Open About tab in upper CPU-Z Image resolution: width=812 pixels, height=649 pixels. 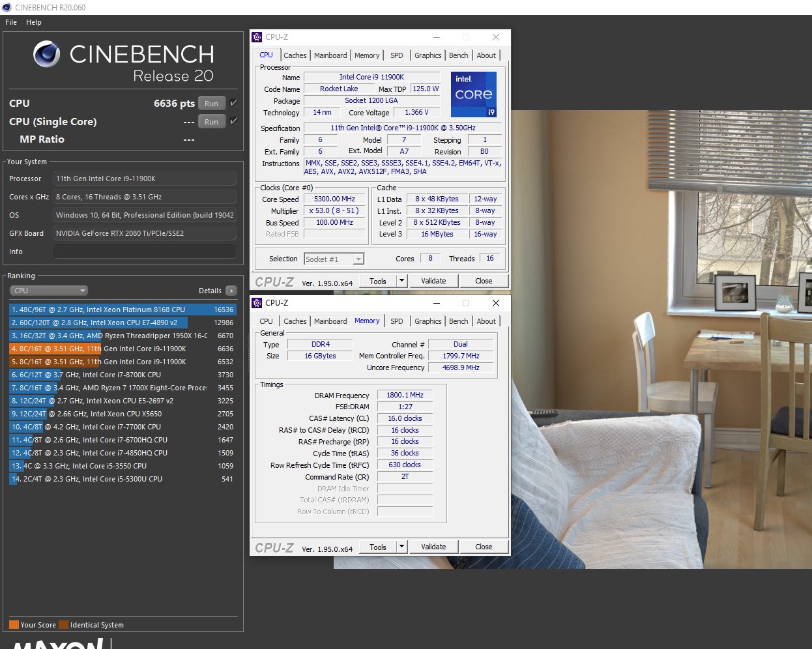[486, 55]
